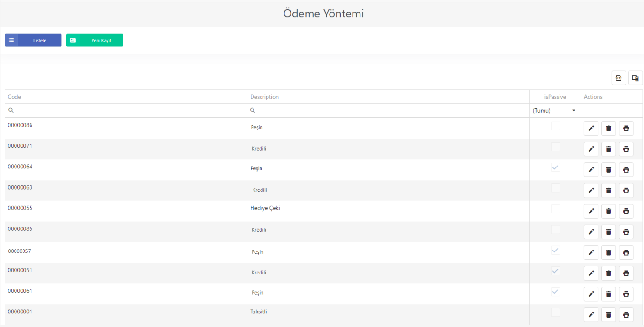This screenshot has height=327, width=644.
Task: Edit record 00000061 with the pencil
Action: (591, 294)
